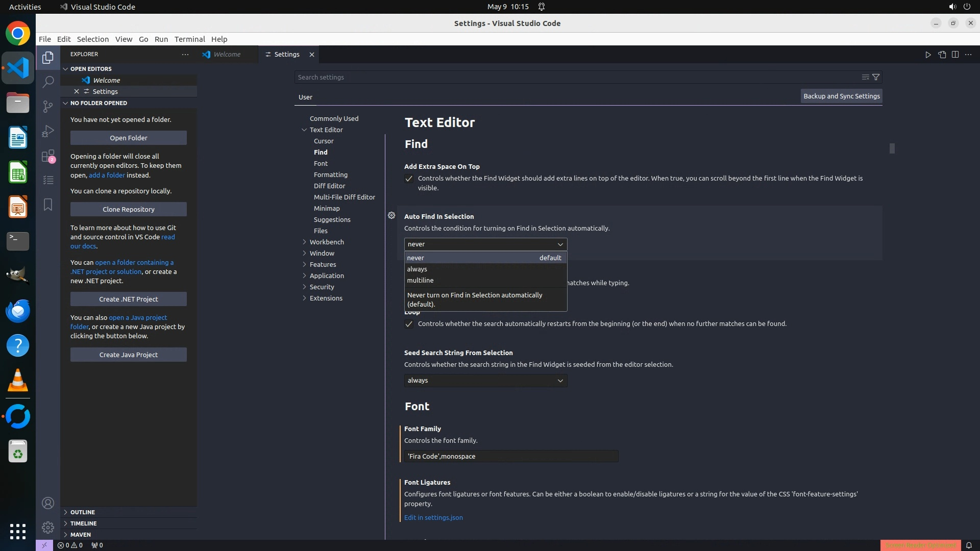The height and width of the screenshot is (551, 980).
Task: Open Source Control view icon
Action: [x=48, y=106]
